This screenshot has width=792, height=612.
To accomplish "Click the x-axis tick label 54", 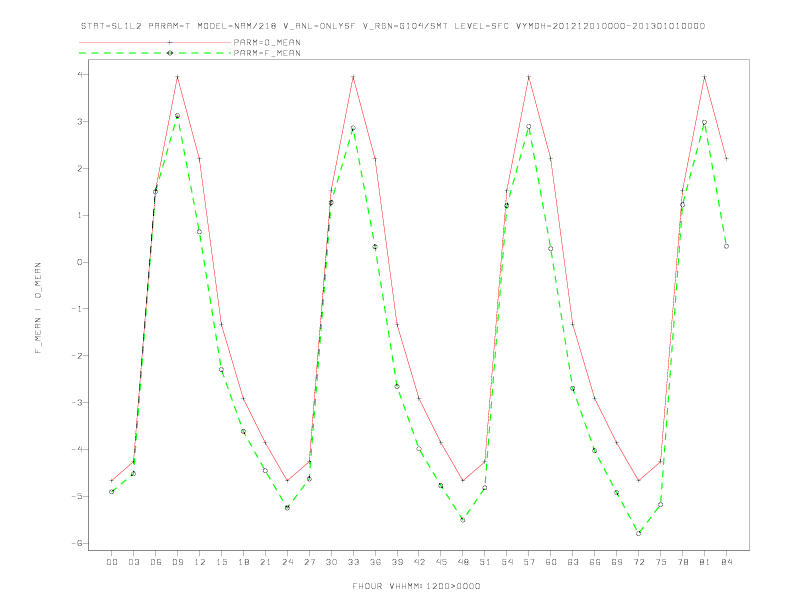I will 507,562.
